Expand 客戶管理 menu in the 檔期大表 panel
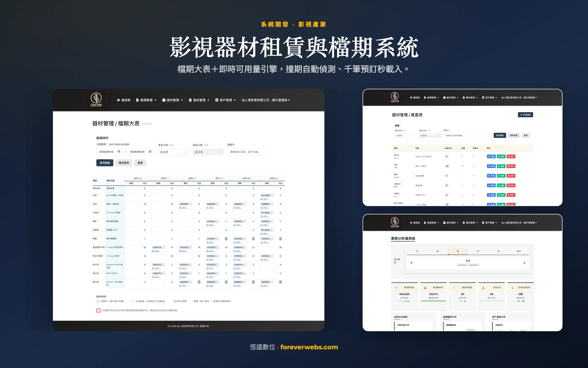 click(x=225, y=100)
